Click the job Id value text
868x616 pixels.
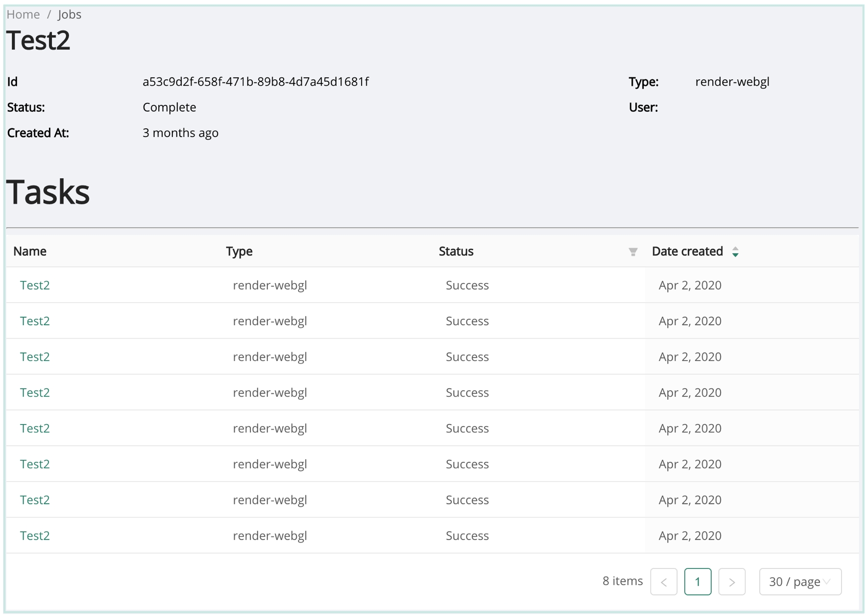click(x=255, y=82)
